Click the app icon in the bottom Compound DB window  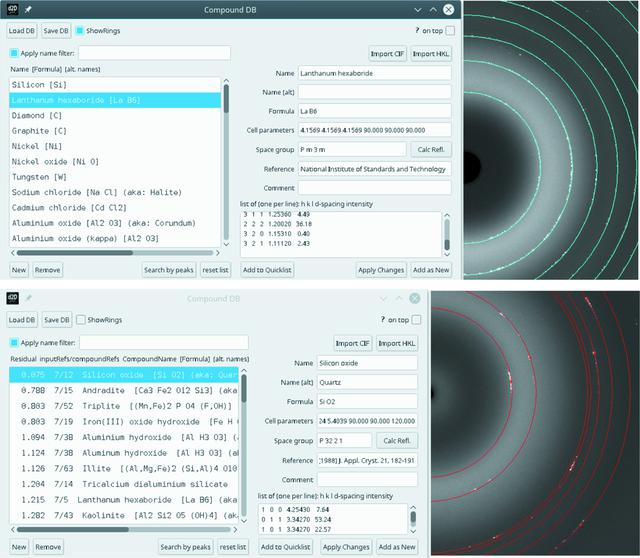point(12,298)
